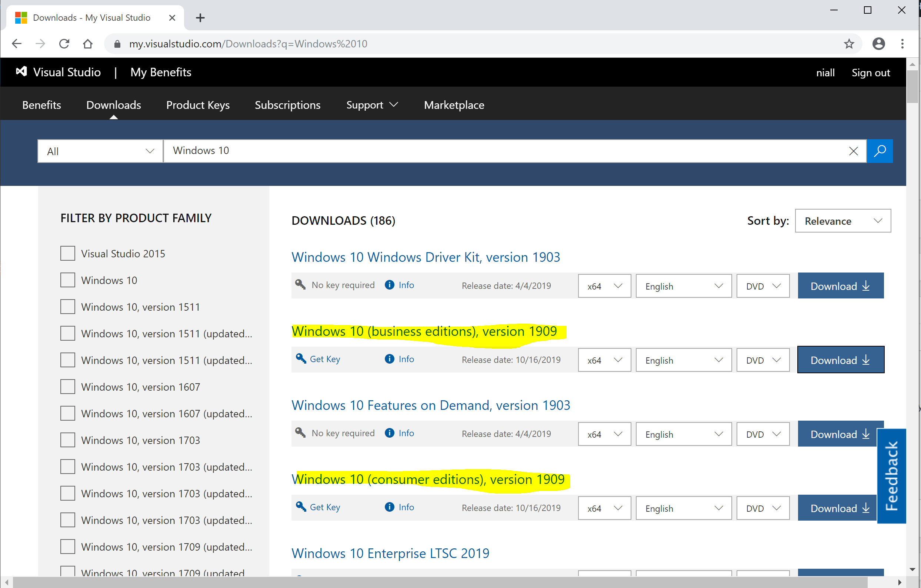Image resolution: width=921 pixels, height=588 pixels.
Task: Click the niall username link
Action: tap(825, 73)
